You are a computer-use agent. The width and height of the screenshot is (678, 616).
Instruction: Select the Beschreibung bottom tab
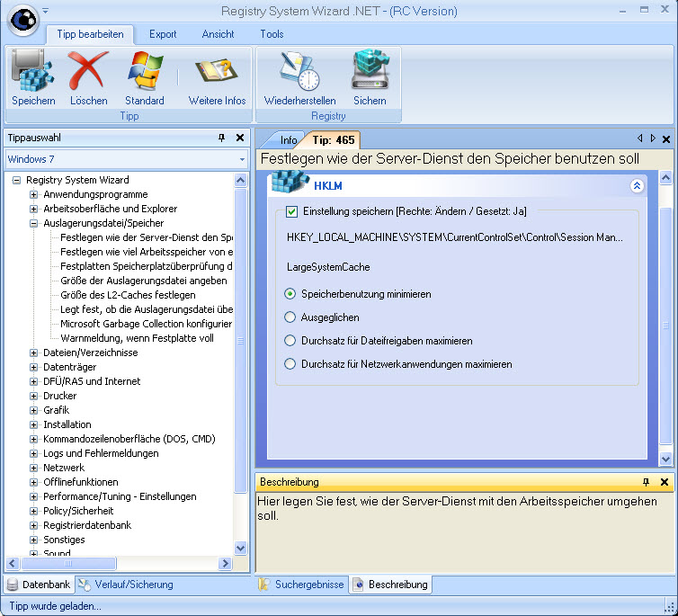pyautogui.click(x=391, y=585)
